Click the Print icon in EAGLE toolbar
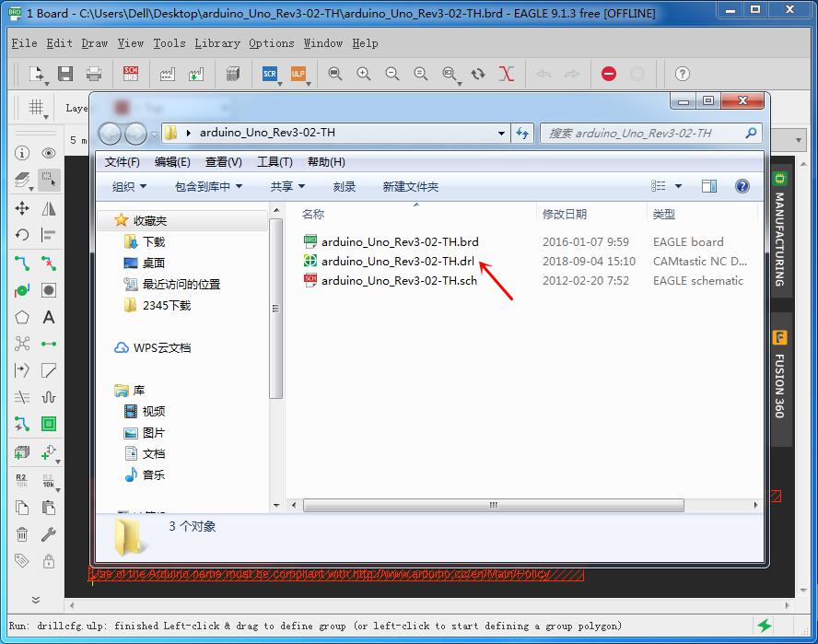Image resolution: width=818 pixels, height=644 pixels. (x=94, y=74)
